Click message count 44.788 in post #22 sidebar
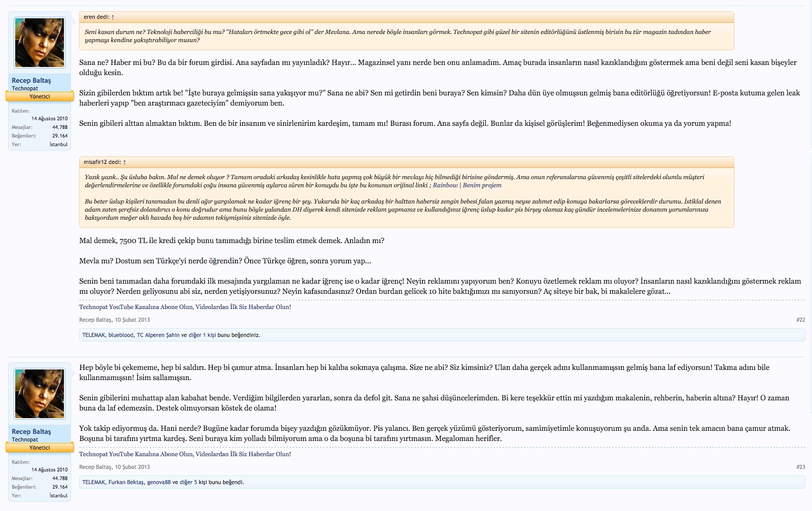812x511 pixels. pyautogui.click(x=60, y=127)
